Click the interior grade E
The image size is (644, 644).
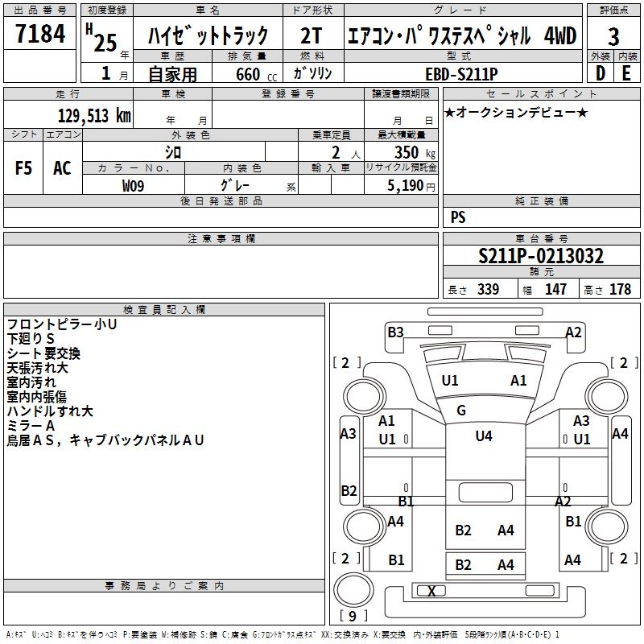click(x=626, y=73)
